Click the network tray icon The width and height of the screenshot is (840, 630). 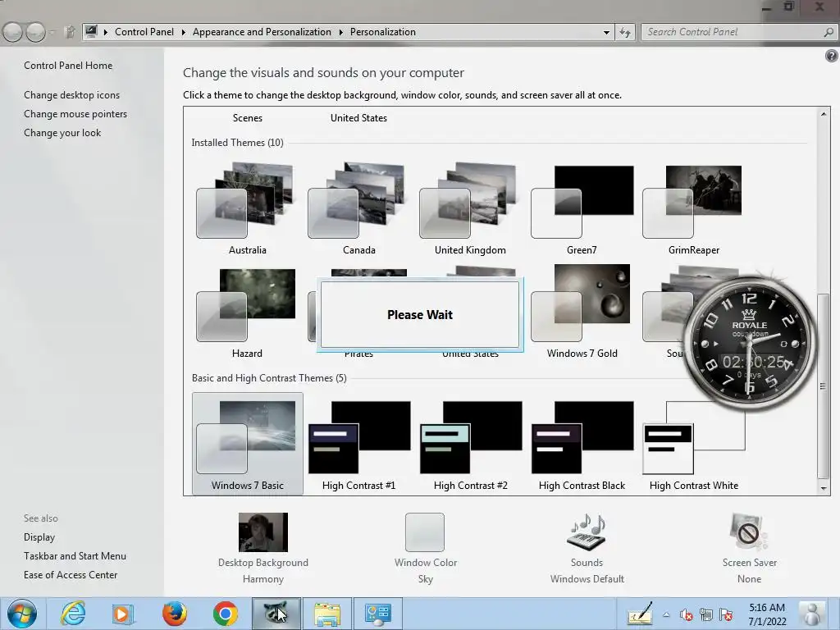pos(706,615)
